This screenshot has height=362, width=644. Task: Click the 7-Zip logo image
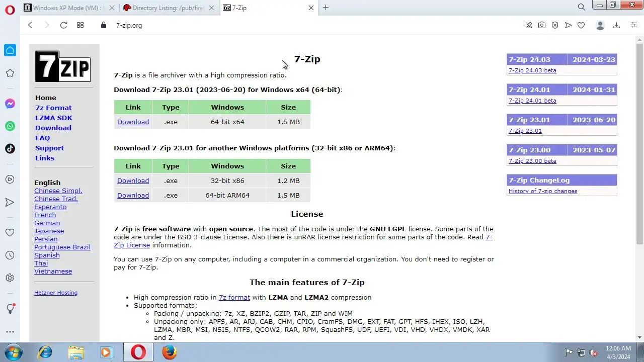point(63,66)
